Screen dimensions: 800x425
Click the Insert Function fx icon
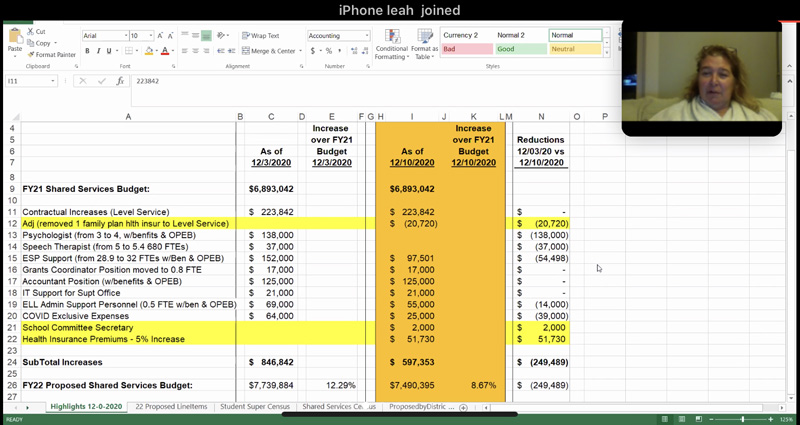click(120, 81)
